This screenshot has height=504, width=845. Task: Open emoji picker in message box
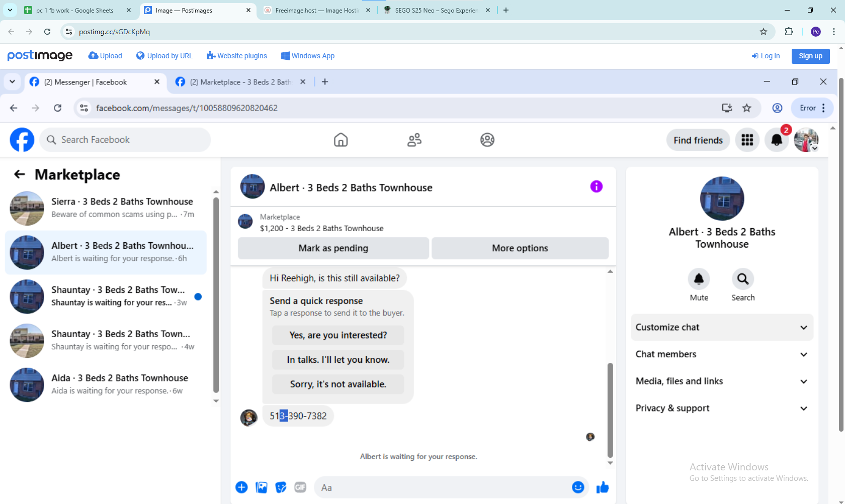coord(578,487)
